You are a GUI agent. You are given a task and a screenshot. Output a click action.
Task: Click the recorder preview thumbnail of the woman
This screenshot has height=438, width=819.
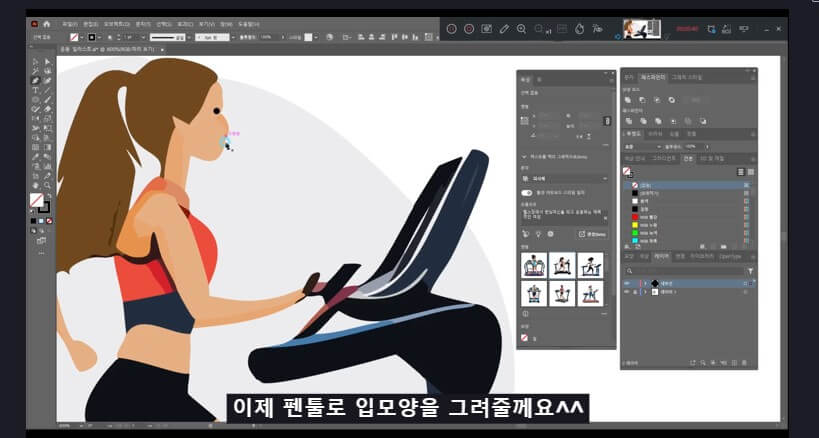click(642, 29)
